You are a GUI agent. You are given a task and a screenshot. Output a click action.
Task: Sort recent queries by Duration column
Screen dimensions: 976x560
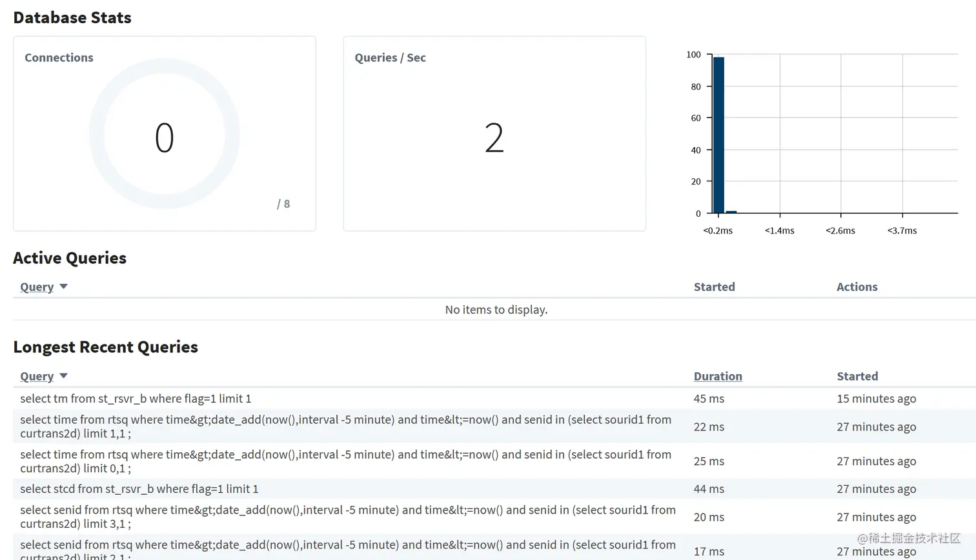718,376
